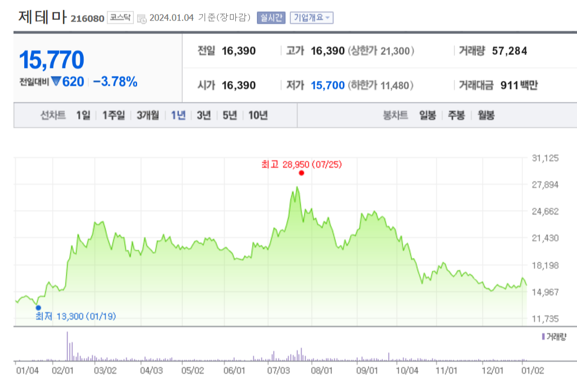Select the 5년 line chart tab
Image resolution: width=577 pixels, height=392 pixels.
(x=230, y=115)
